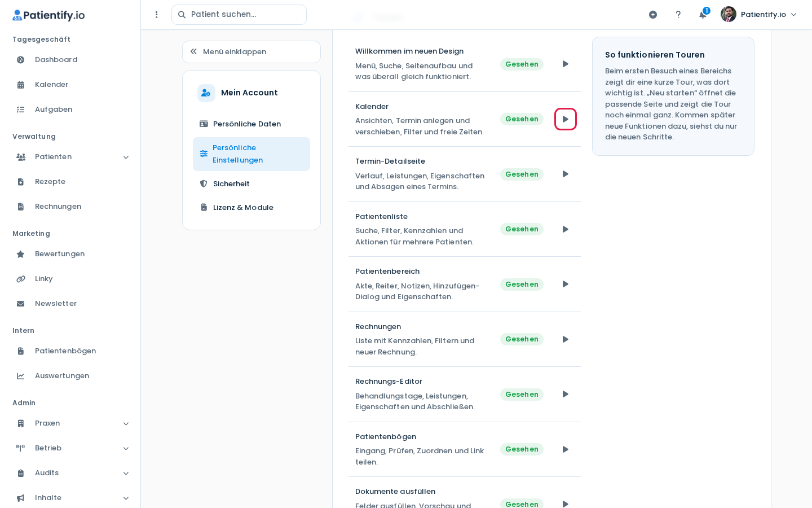The image size is (812, 508).
Task: Open the Patientify.io account dropdown
Action: coord(759,15)
